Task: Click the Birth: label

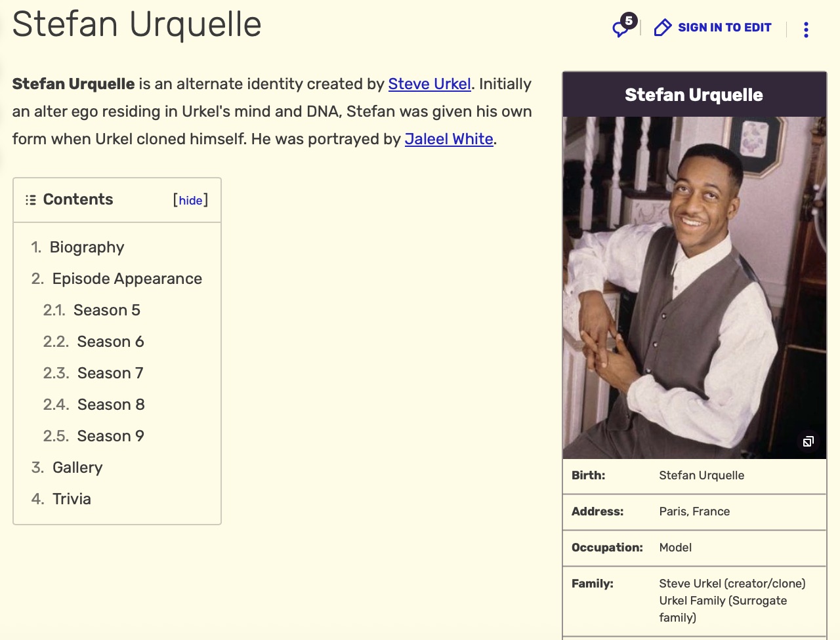Action: (588, 475)
